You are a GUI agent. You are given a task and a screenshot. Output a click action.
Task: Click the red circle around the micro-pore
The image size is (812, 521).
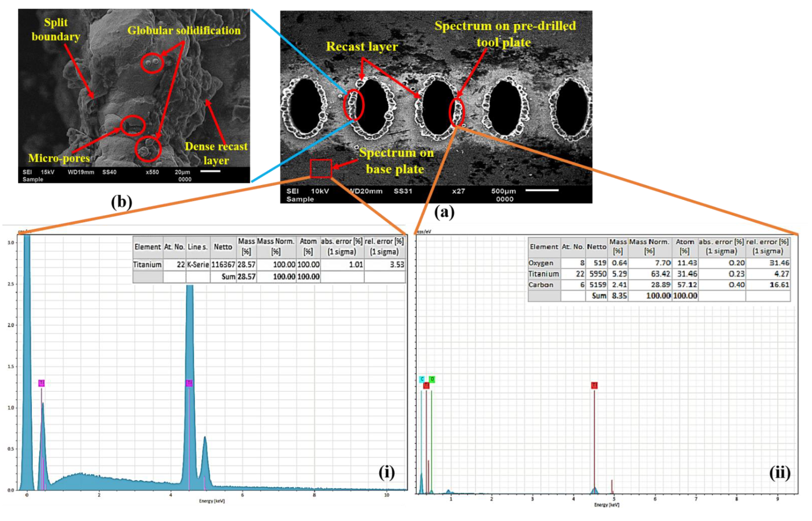point(133,126)
